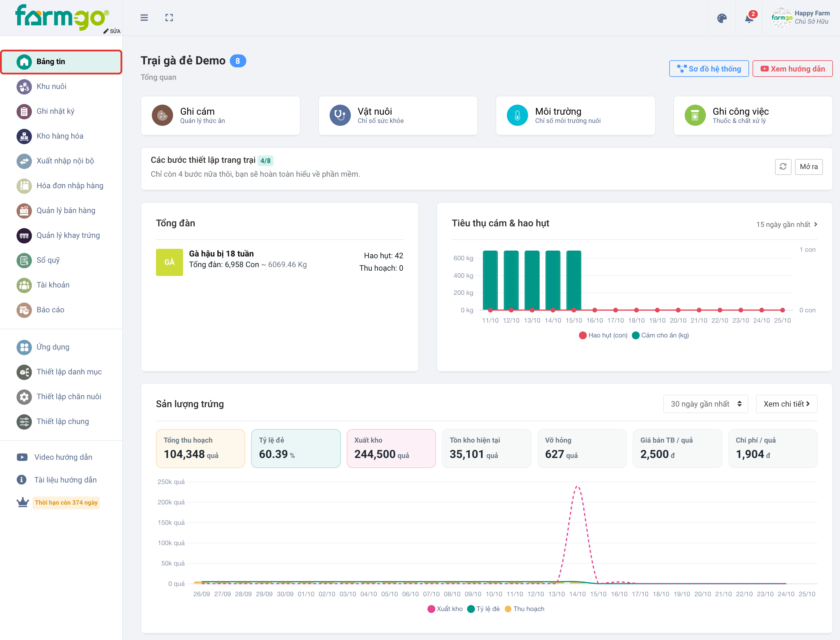
Task: Expand 15 ngày gần nhất range selector
Action: point(787,224)
